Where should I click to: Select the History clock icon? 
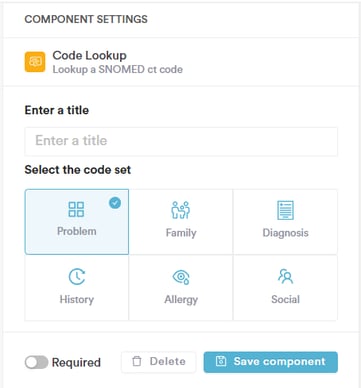click(77, 277)
